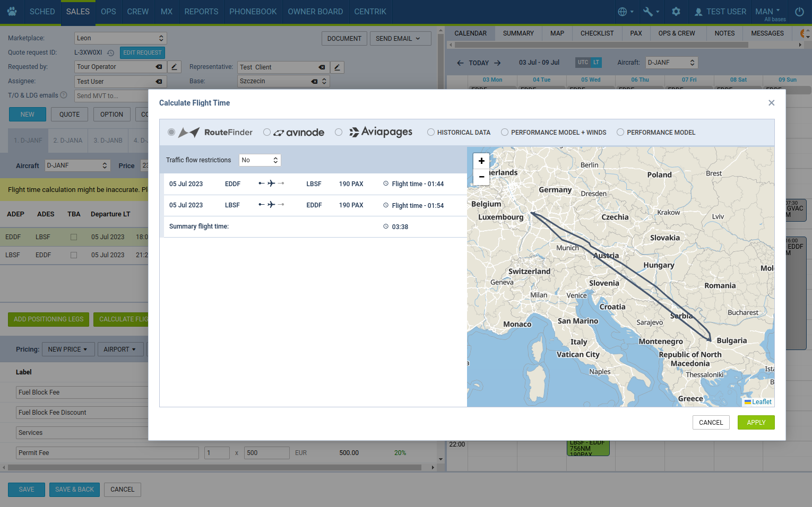Switch to the OPS & CREW tab

click(x=677, y=33)
